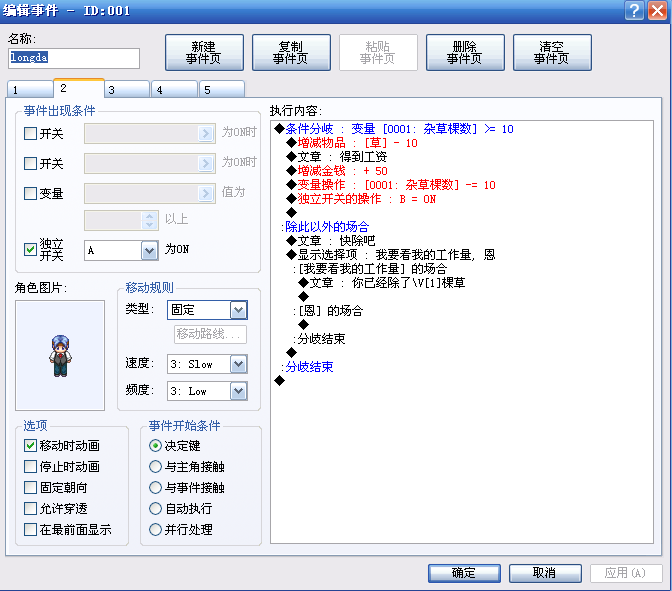
Task: Click the 应用(A) button
Action: (626, 573)
